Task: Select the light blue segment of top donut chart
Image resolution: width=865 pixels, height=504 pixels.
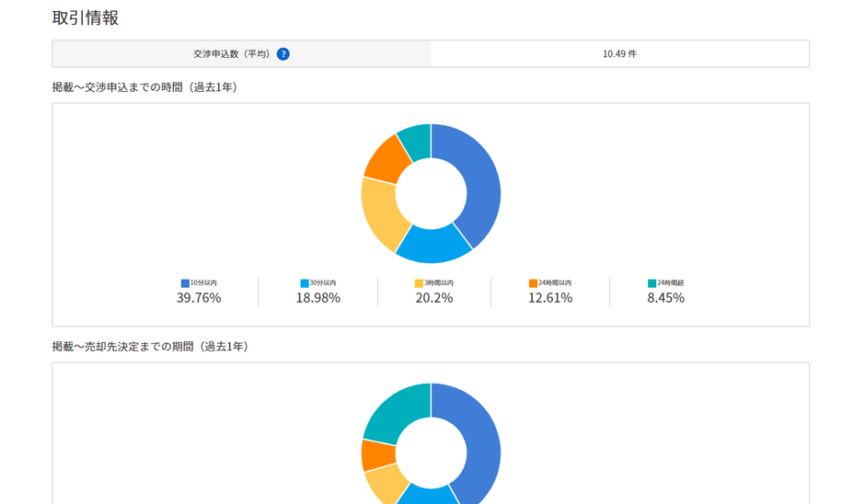Action: [x=434, y=245]
